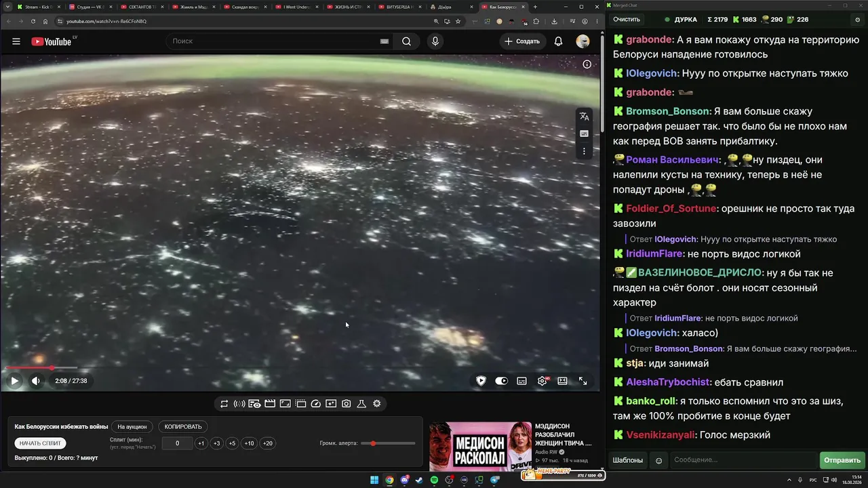This screenshot has height=488, width=868.
Task: Click Шаблоны in the Merged Chat window
Action: tap(628, 460)
